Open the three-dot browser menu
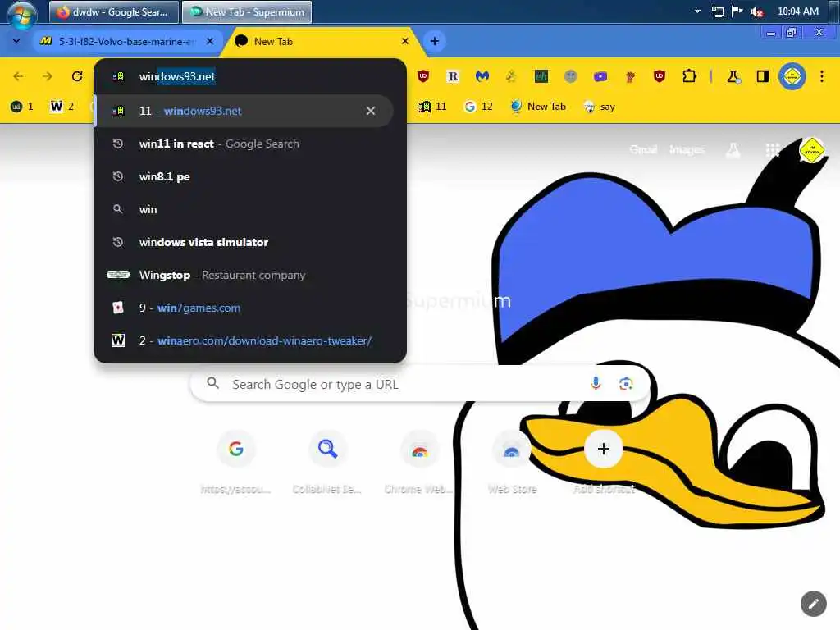 click(822, 76)
